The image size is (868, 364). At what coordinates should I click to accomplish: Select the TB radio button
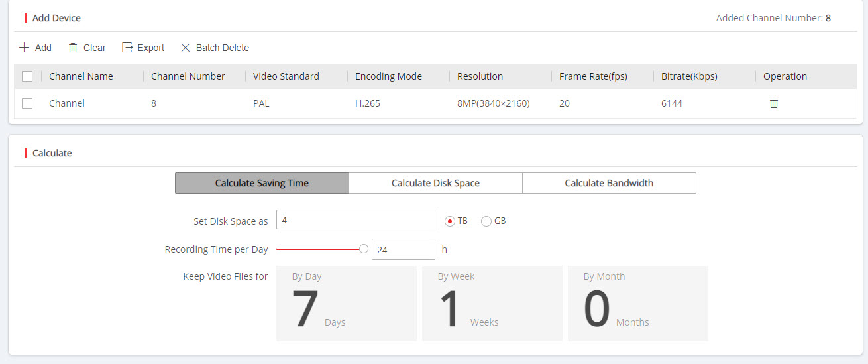(x=450, y=221)
